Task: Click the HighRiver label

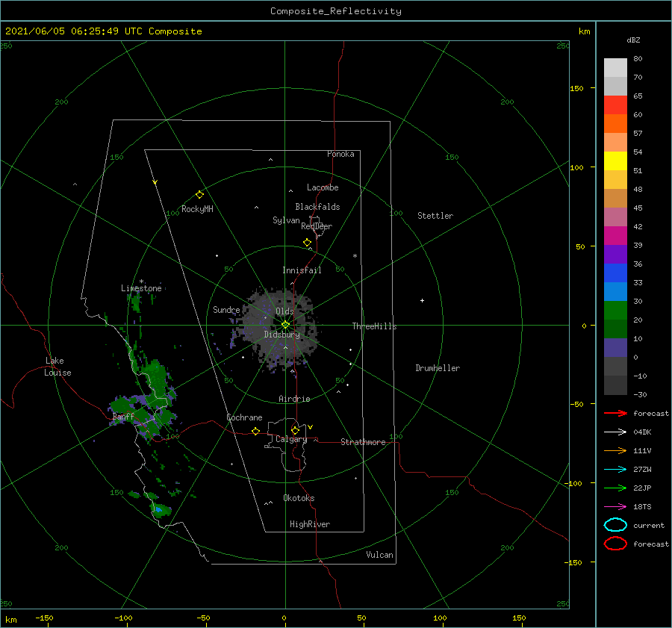Action: tap(310, 524)
